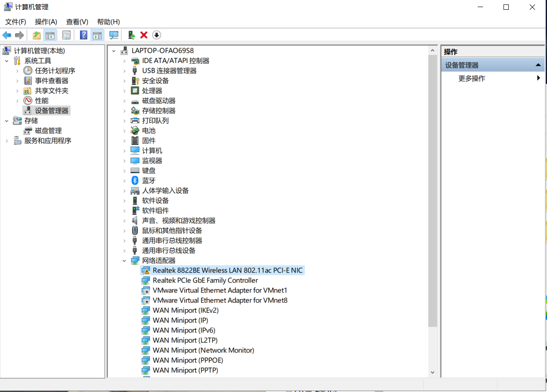The image size is (547, 392).
Task: Click the 键盘 keyboard icon
Action: [x=135, y=170]
